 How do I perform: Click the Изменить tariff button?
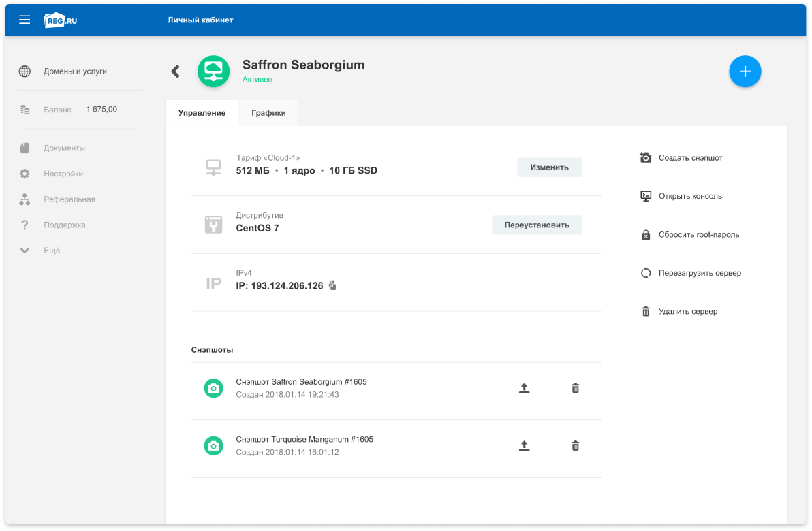click(550, 167)
